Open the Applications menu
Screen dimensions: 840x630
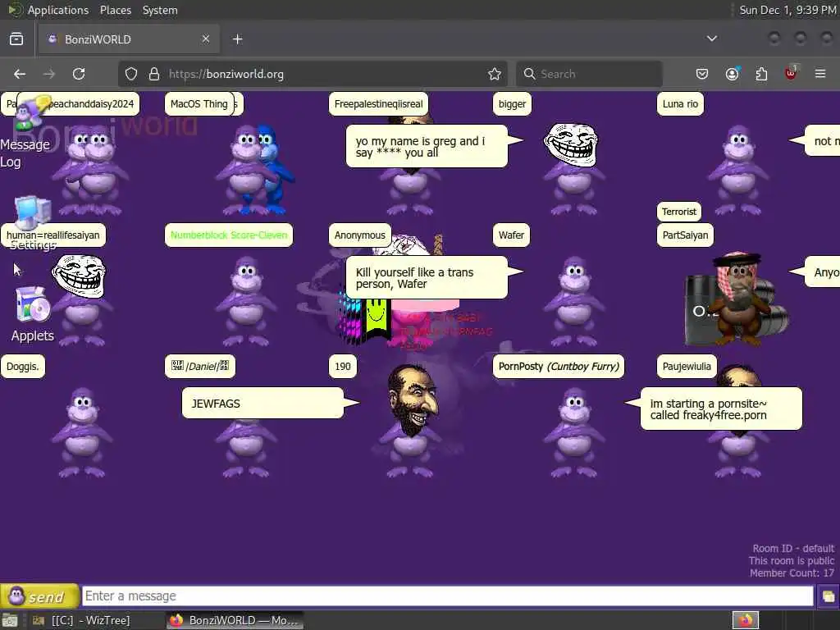click(x=58, y=10)
